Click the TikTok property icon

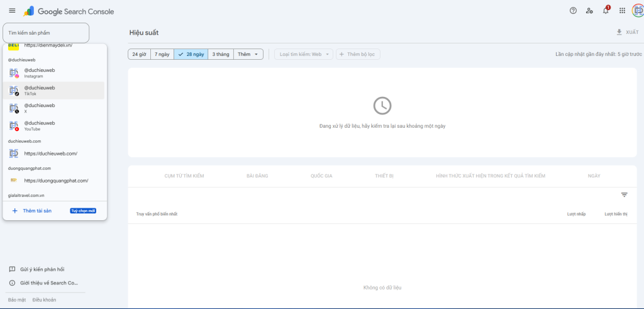(14, 91)
